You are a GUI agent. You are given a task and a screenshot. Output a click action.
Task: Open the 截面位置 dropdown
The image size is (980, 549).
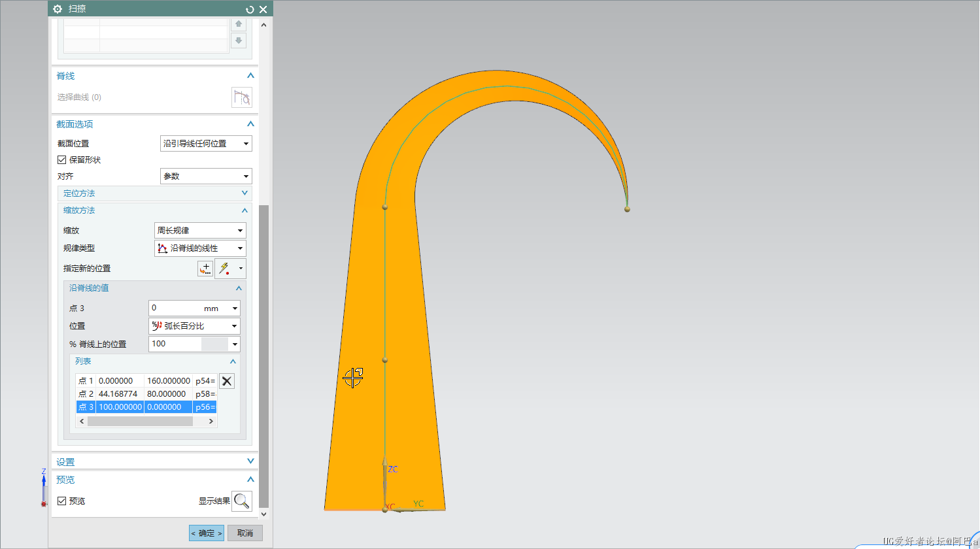click(x=206, y=144)
